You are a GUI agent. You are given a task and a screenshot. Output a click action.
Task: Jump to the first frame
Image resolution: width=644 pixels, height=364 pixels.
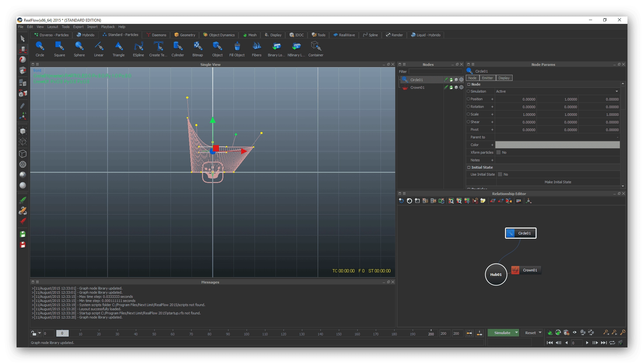550,343
